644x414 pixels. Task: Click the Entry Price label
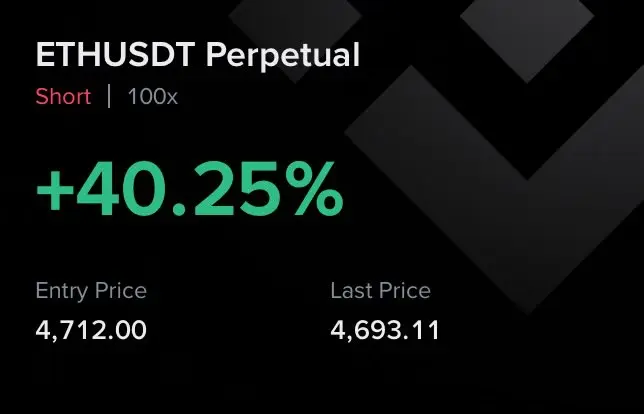tap(91, 292)
